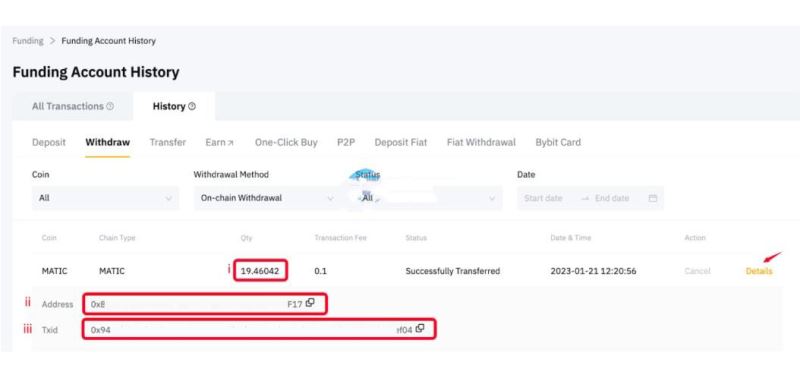
Task: Select the One-Click Buy tab
Action: 286,142
